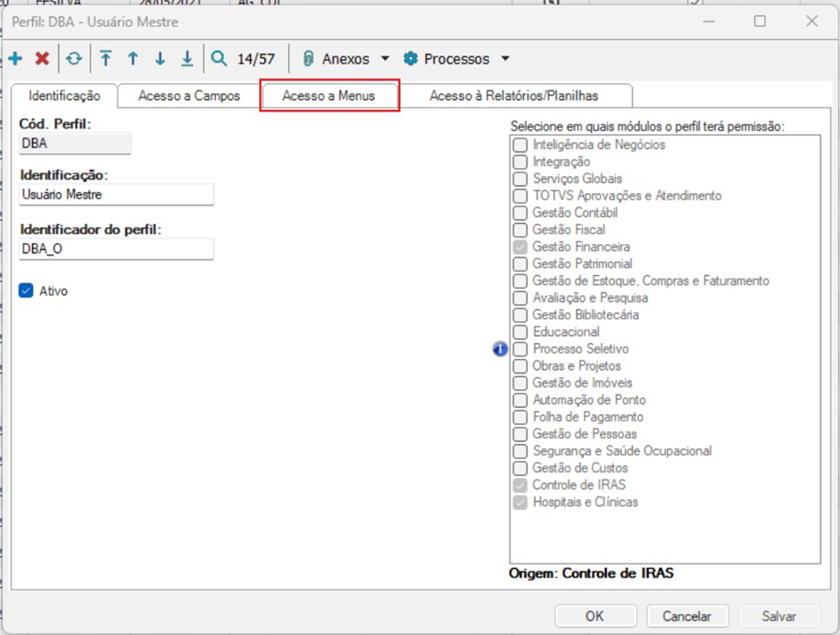
Task: Save the profile with Salvar
Action: (778, 615)
